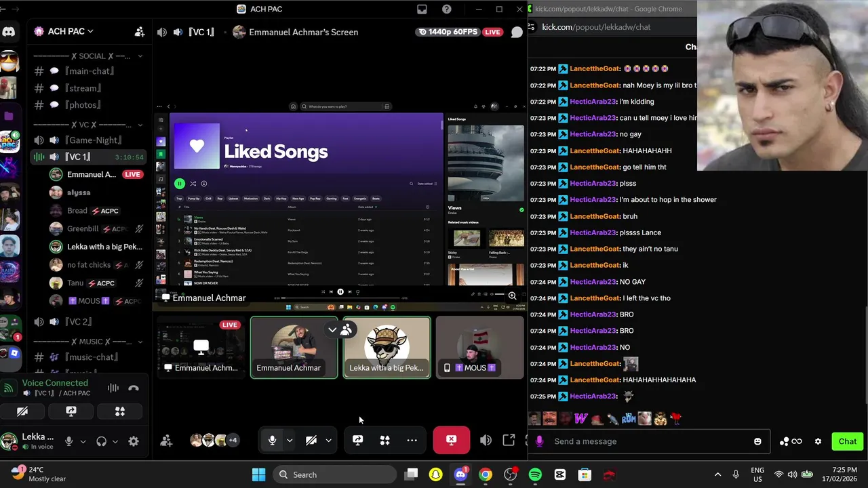Open noise suppression waveform icon
Image resolution: width=868 pixels, height=488 pixels.
click(113, 388)
